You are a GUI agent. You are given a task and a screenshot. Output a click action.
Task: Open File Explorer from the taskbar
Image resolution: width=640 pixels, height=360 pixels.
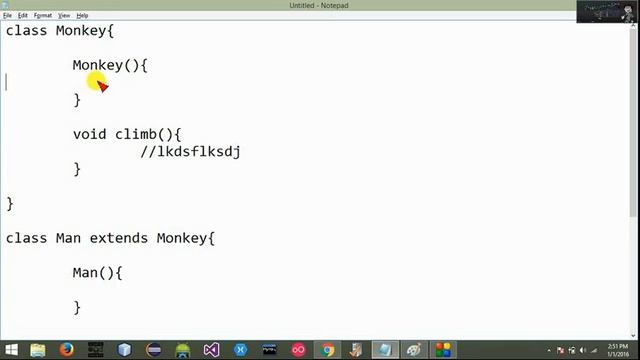38,350
